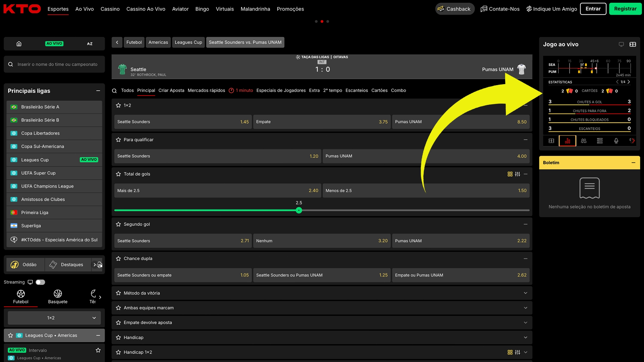Click the Leagues Cup breadcrumb

point(189,42)
